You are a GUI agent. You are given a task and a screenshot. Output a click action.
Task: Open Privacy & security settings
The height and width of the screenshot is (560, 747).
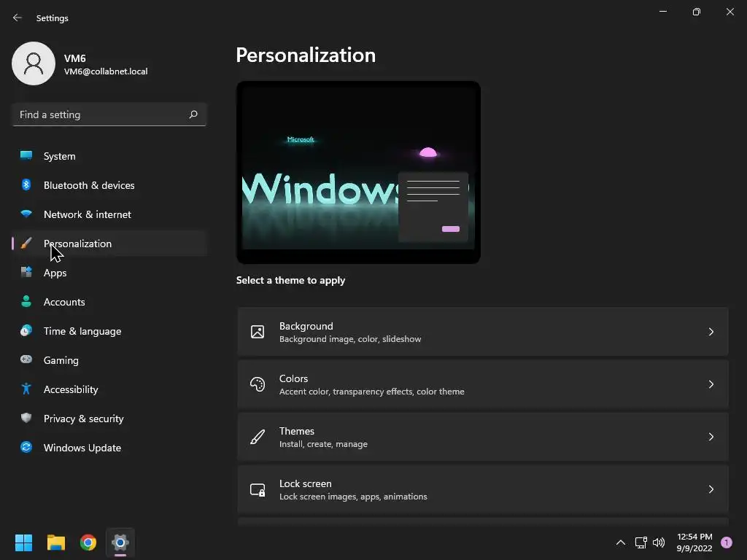coord(109,418)
